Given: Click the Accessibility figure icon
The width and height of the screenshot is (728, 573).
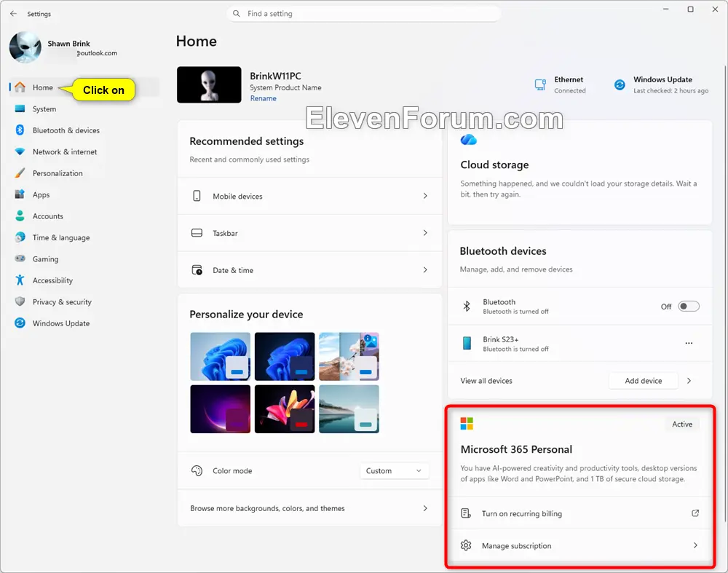Looking at the screenshot, I should point(20,280).
